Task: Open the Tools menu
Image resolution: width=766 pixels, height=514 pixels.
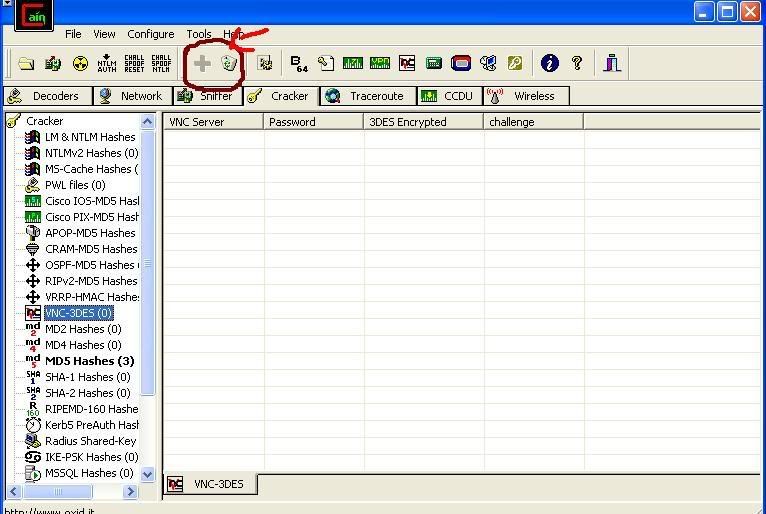Action: pos(199,34)
